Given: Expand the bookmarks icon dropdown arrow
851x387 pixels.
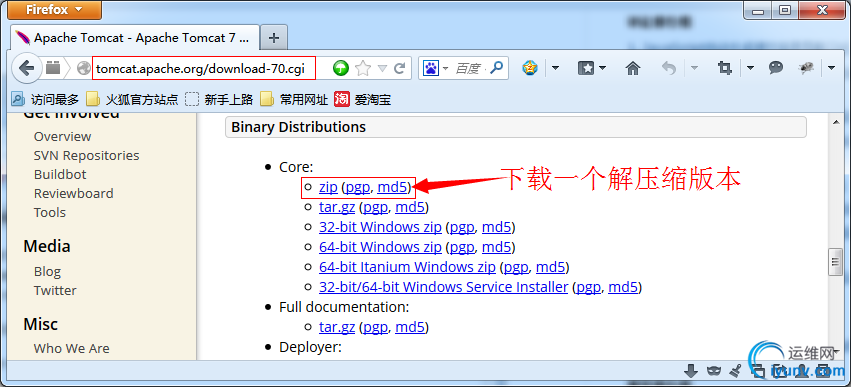Looking at the screenshot, I should click(602, 68).
